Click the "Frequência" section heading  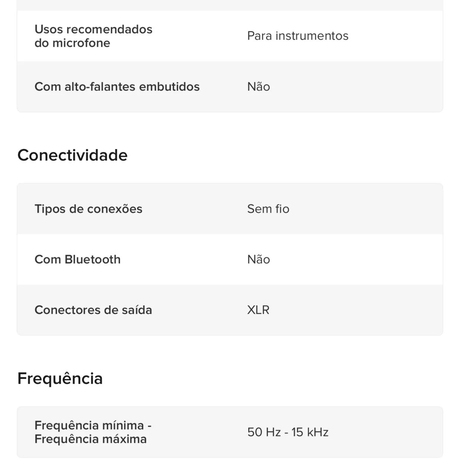click(60, 378)
